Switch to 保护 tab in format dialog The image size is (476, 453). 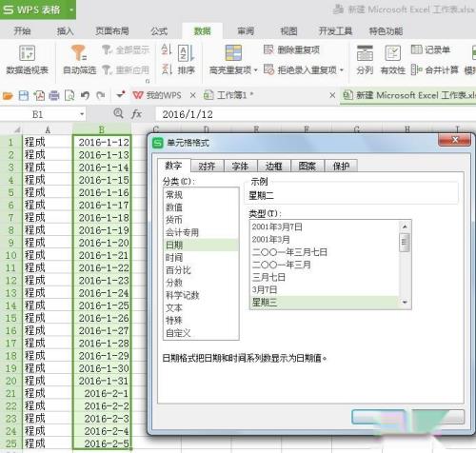click(341, 166)
